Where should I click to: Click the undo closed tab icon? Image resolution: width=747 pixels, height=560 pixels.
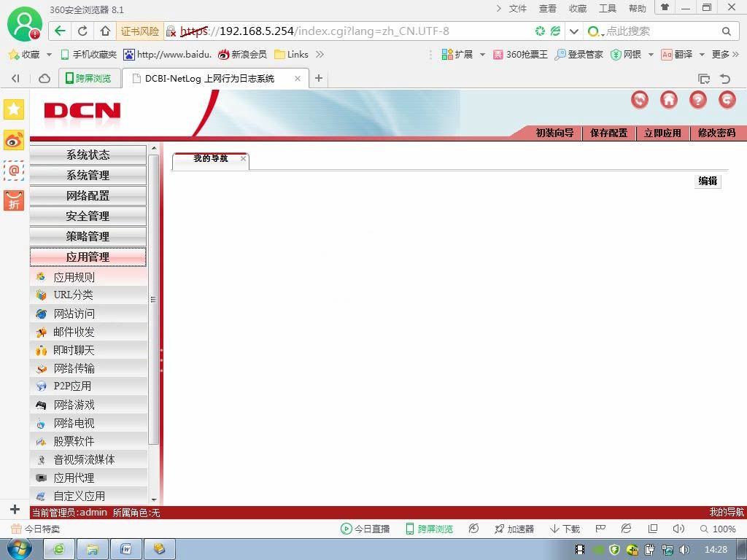click(726, 79)
